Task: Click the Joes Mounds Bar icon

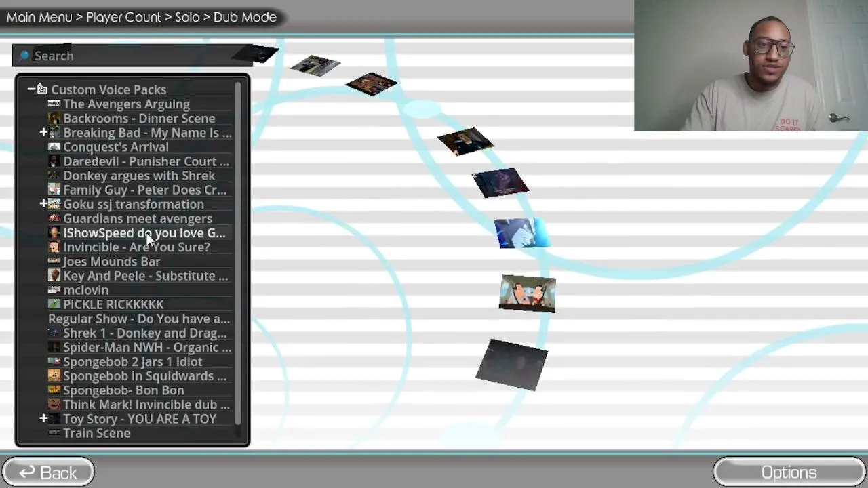Action: (x=54, y=262)
